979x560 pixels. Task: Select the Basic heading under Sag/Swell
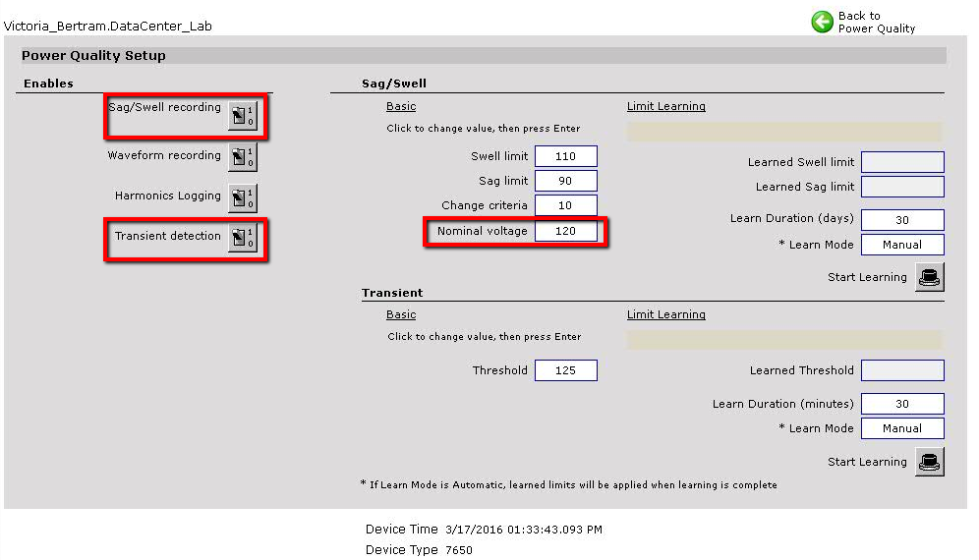point(401,106)
